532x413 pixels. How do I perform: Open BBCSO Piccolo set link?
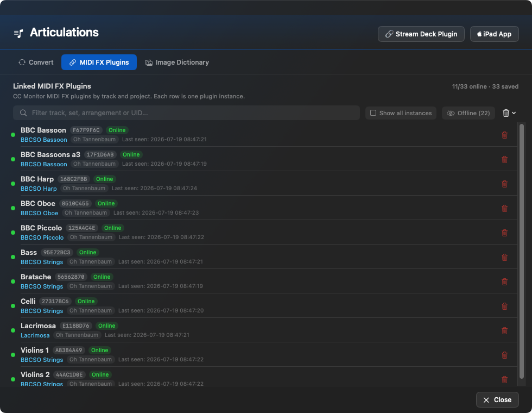click(x=42, y=237)
